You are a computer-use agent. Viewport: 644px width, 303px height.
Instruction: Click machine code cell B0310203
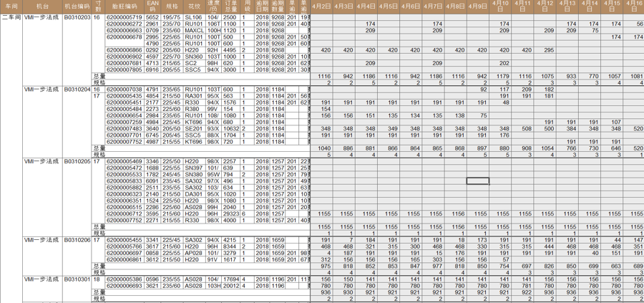click(77, 16)
